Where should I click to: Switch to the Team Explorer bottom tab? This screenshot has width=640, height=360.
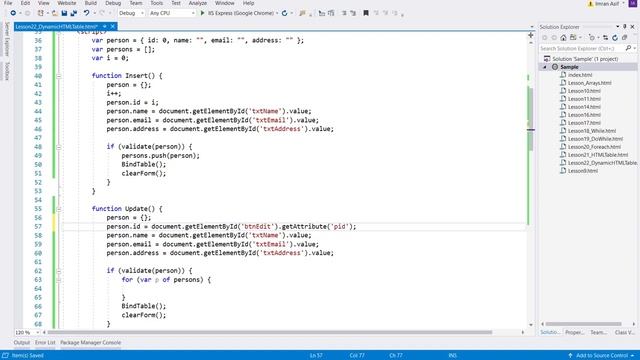click(x=598, y=332)
